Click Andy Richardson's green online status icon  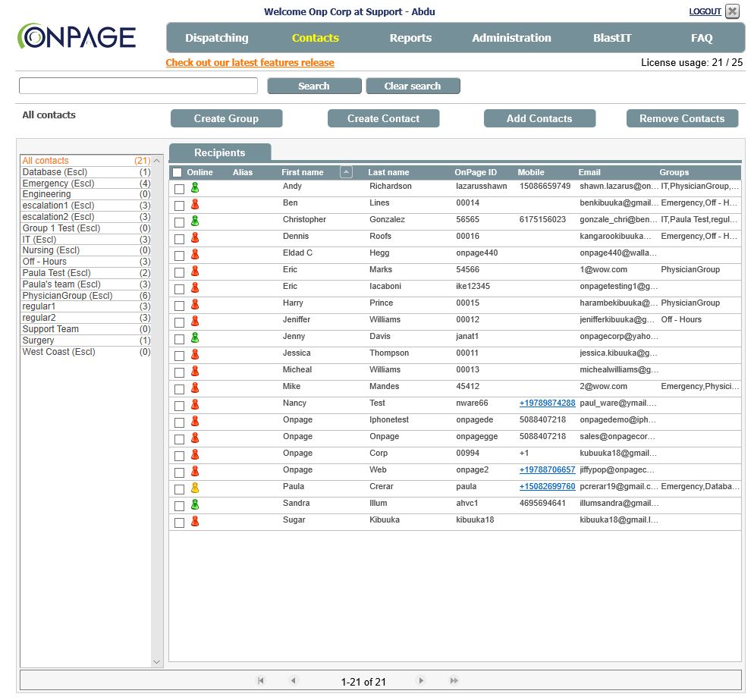tap(195, 187)
